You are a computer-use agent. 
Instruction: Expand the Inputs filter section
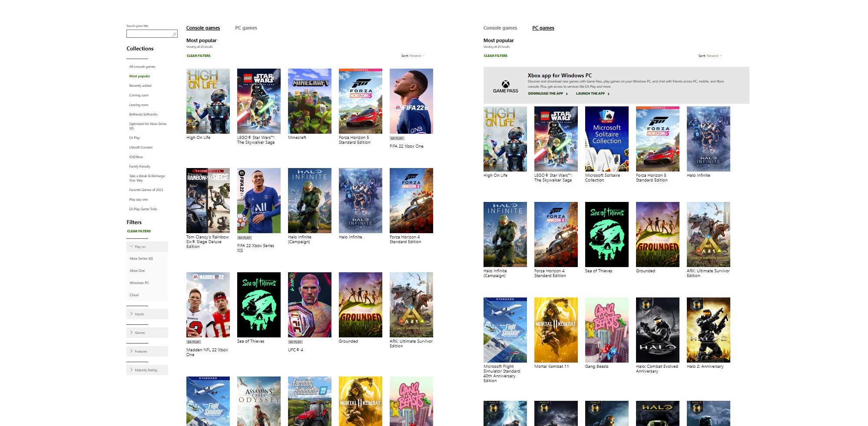tap(139, 314)
